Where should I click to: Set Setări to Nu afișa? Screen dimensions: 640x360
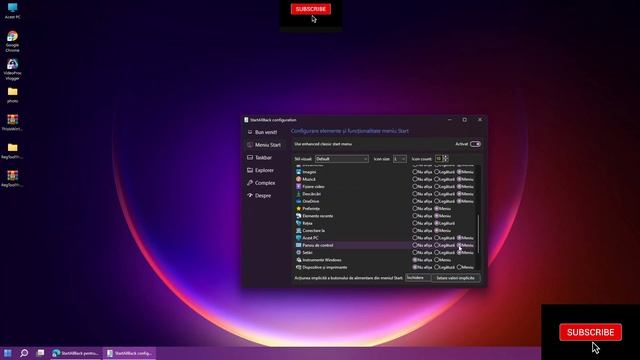coord(415,253)
